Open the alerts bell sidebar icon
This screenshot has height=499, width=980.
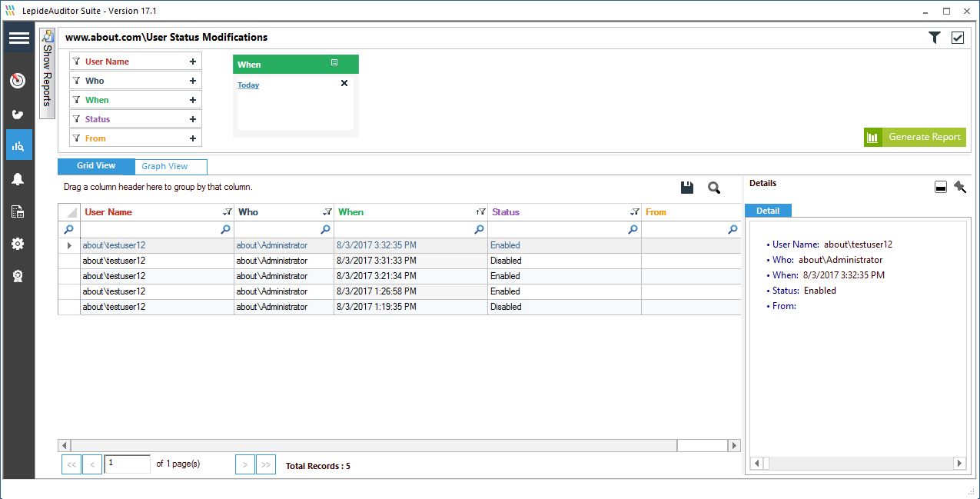pyautogui.click(x=18, y=179)
